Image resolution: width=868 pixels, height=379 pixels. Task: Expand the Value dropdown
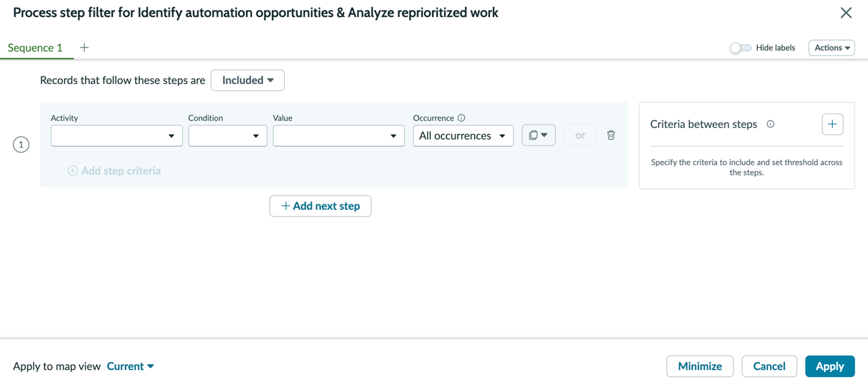point(339,136)
